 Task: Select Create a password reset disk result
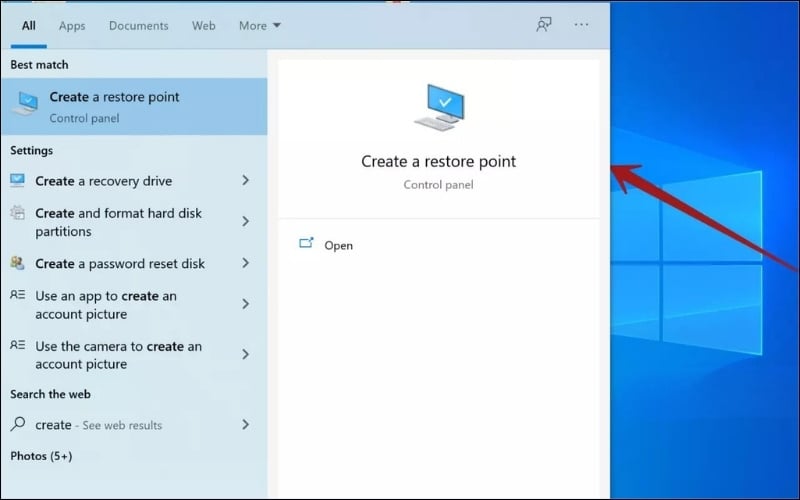(x=134, y=263)
